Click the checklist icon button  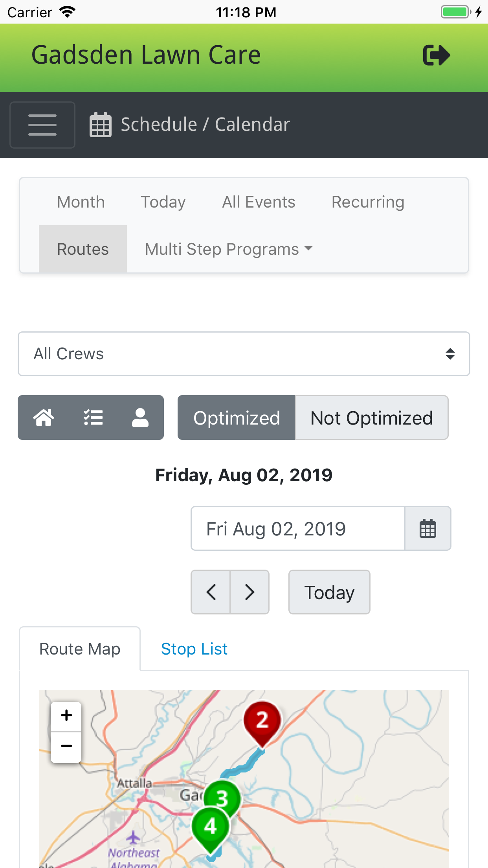coord(93,417)
